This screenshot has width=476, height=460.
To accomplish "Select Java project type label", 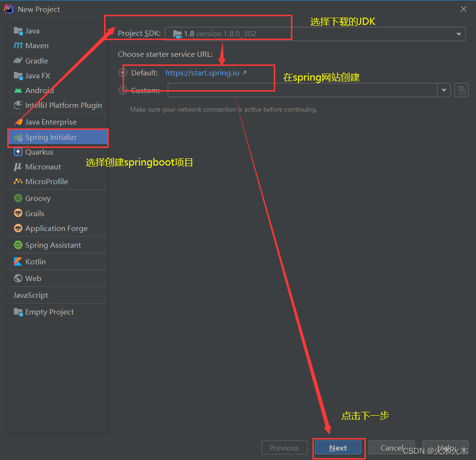I will pyautogui.click(x=32, y=31).
